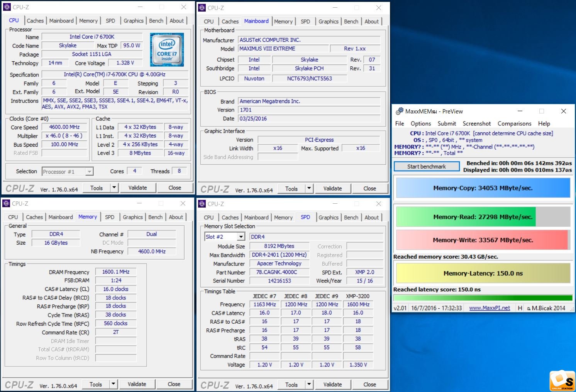Click Memory-Latency result bar
The image size is (576, 392).
(x=483, y=273)
